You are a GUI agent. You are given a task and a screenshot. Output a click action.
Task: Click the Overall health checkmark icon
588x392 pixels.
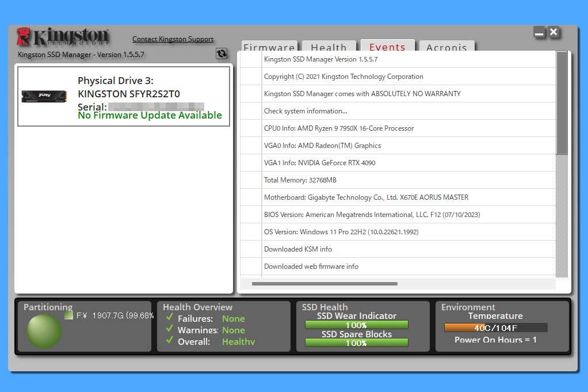[x=169, y=341]
